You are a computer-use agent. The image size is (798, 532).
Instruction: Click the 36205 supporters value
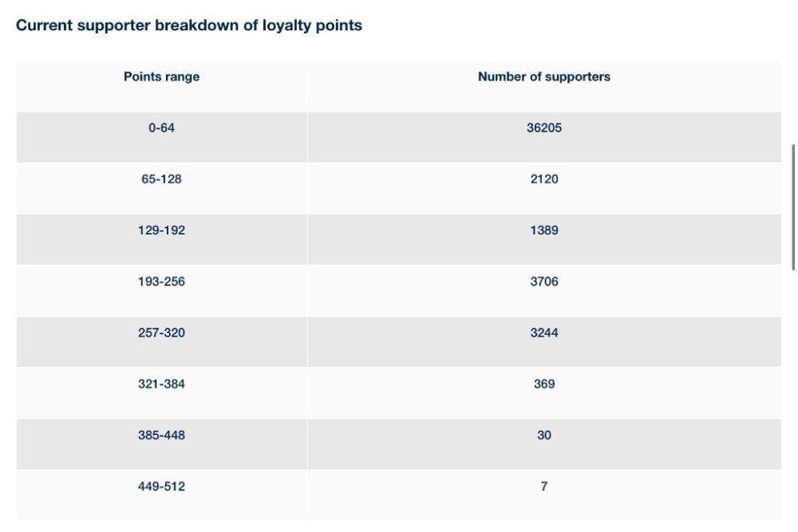click(544, 128)
